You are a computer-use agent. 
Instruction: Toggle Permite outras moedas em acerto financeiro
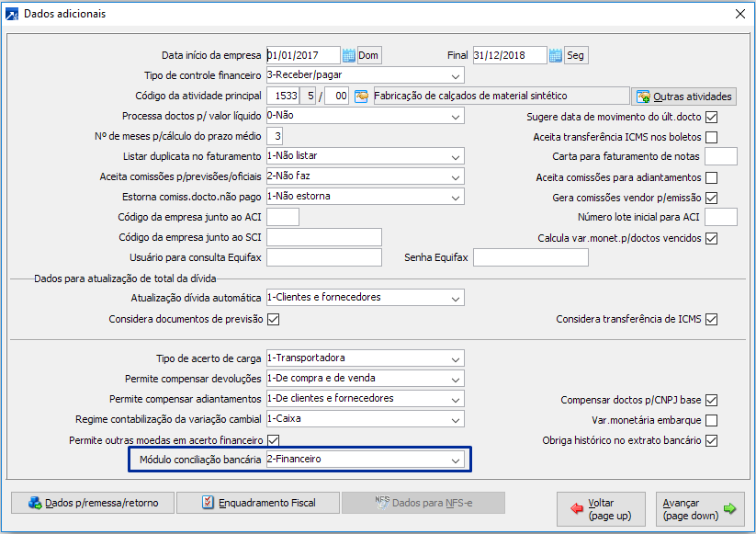(x=274, y=440)
